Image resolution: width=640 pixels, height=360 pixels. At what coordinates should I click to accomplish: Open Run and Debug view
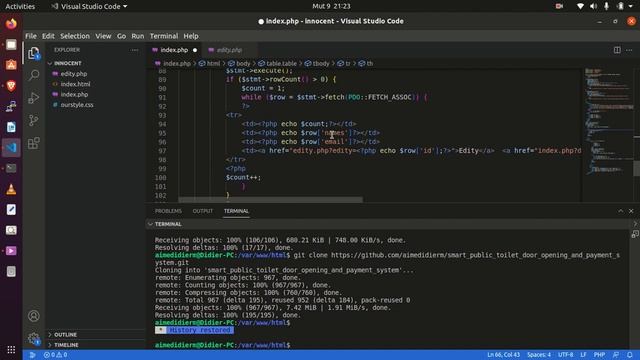coord(34,98)
